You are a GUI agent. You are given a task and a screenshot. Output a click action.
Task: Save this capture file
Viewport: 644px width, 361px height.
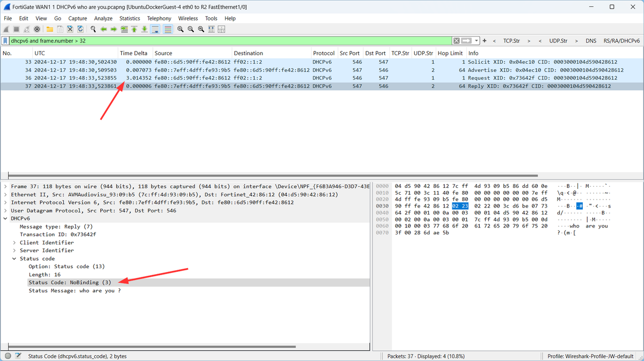tap(60, 29)
